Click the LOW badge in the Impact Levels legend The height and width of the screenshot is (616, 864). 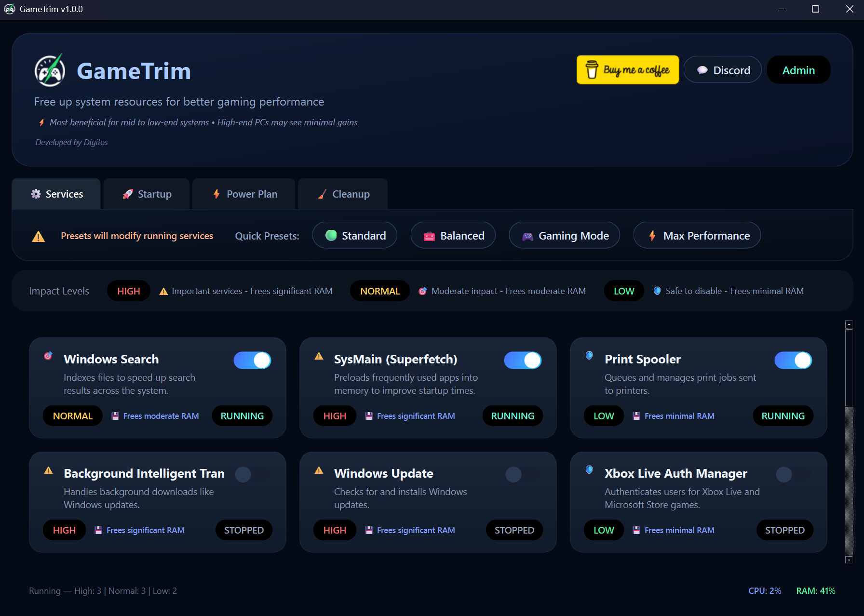(624, 291)
